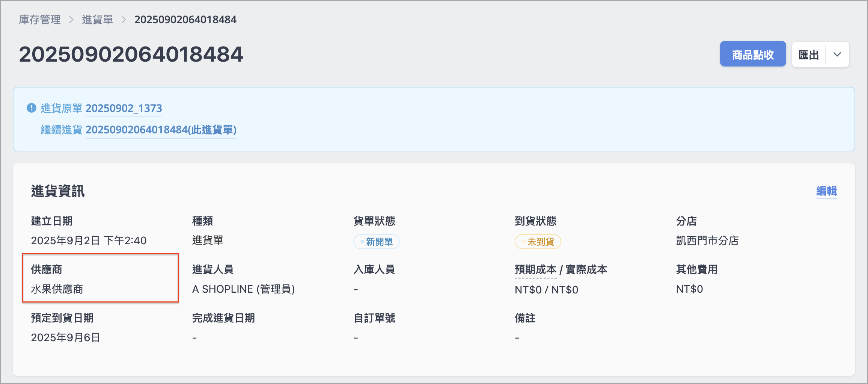Expand the export dropdown arrow
868x384 pixels.
(837, 54)
